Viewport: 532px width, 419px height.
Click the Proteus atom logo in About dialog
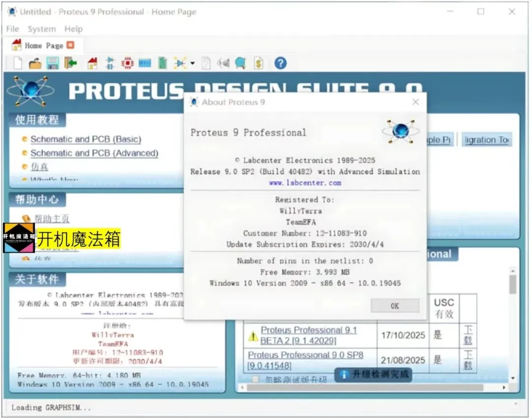pos(400,131)
